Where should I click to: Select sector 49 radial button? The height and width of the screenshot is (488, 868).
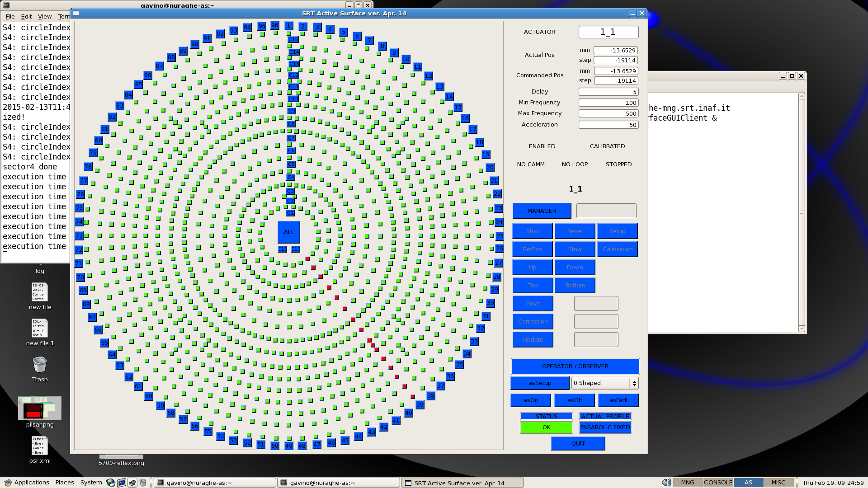[x=289, y=446]
